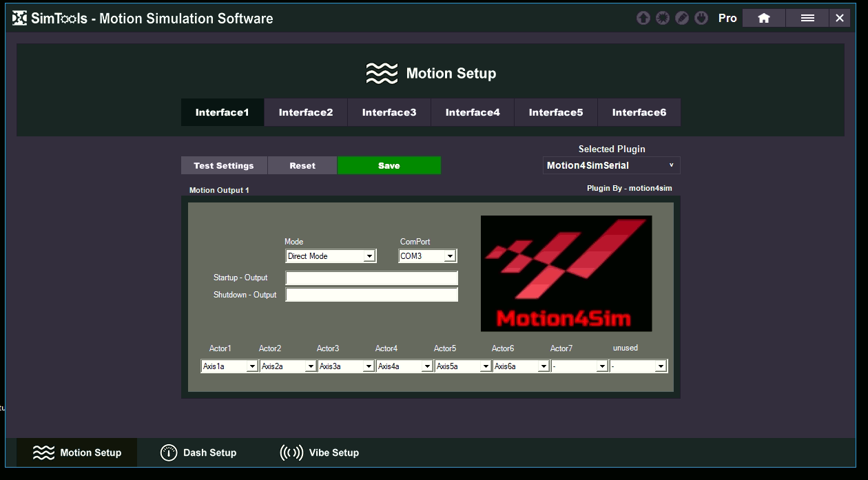Open the Actor6 axis dropdown

tap(521, 366)
